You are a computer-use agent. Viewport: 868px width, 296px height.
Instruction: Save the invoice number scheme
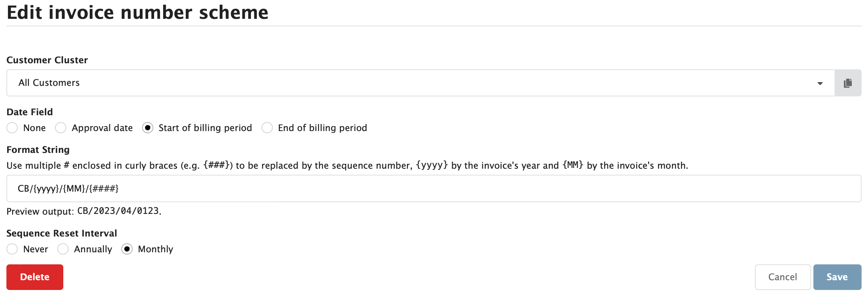pos(837,277)
